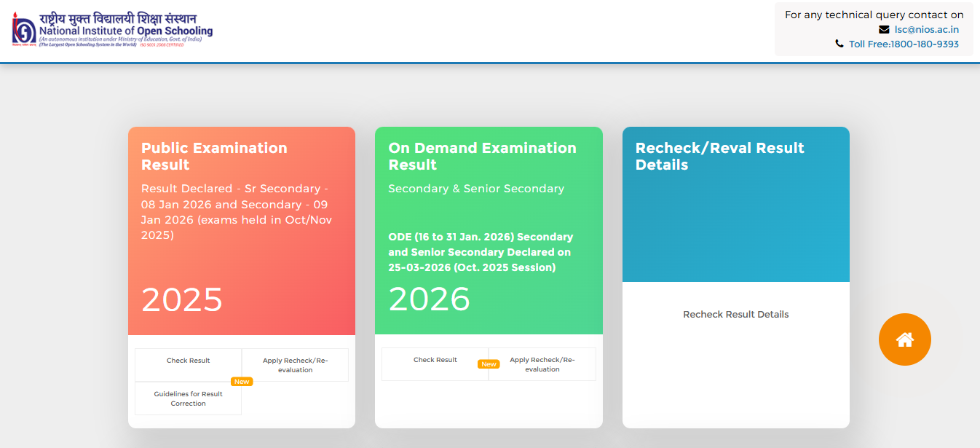
Task: Open Guidelines for Result Correction
Action: click(188, 398)
